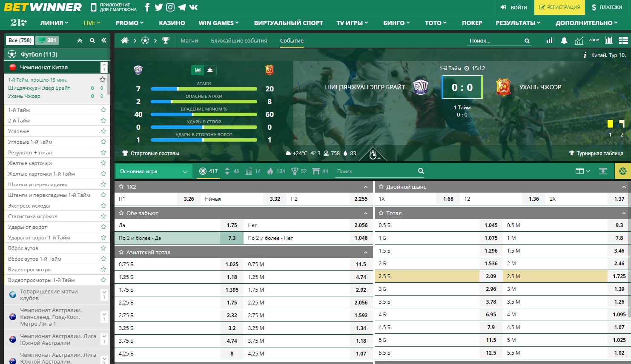The image size is (631, 364).
Task: Favorite the Угловые market star
Action: click(103, 131)
